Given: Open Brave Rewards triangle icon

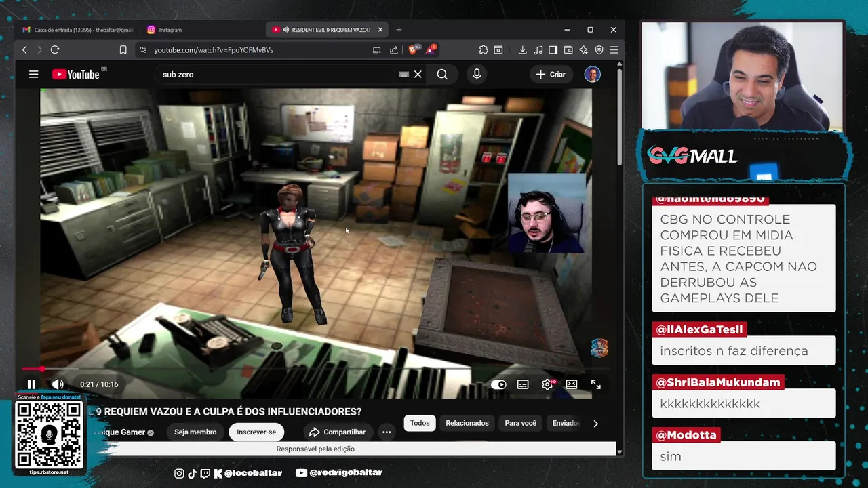Looking at the screenshot, I should tap(431, 49).
